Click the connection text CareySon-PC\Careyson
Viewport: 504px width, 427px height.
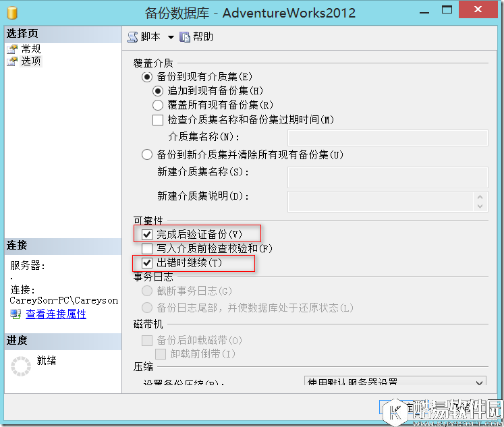(64, 301)
